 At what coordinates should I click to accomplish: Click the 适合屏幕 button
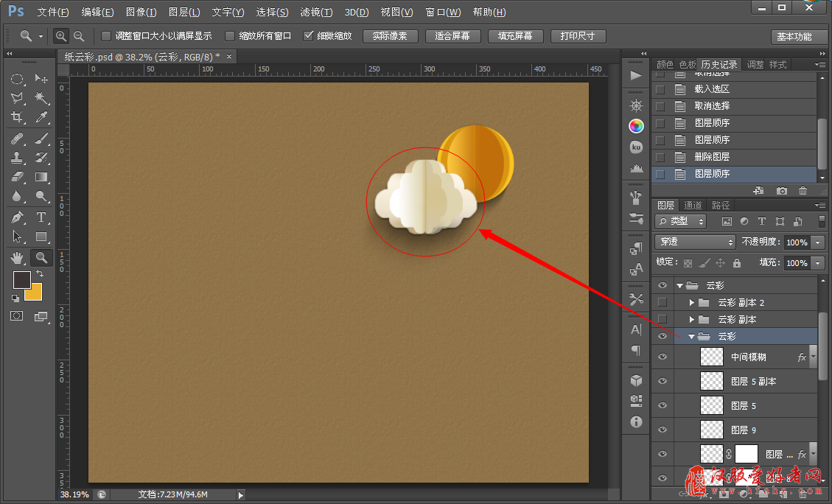tap(452, 36)
